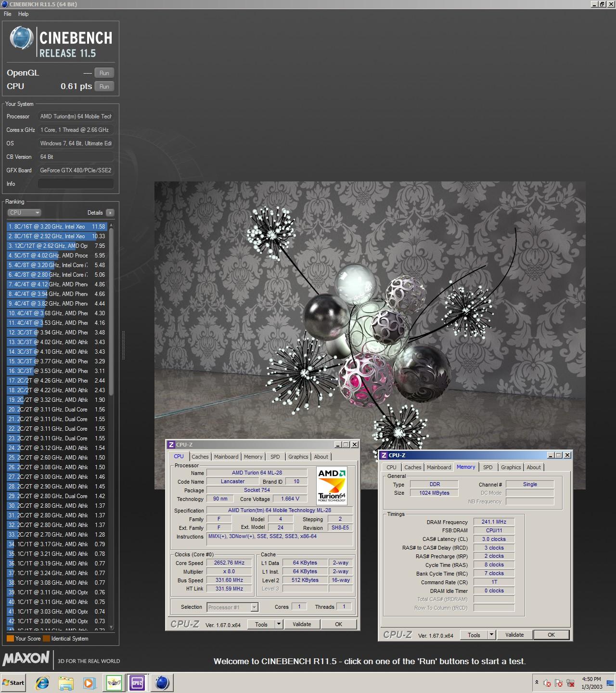The image size is (616, 693).
Task: Open Tools dropdown arrow in right CPU-Z window
Action: [491, 635]
